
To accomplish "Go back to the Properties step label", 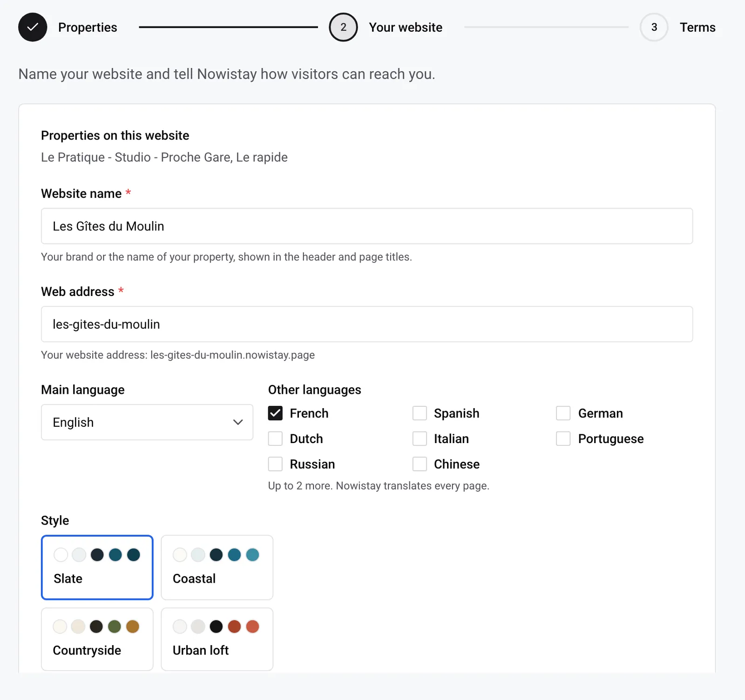I will [88, 27].
